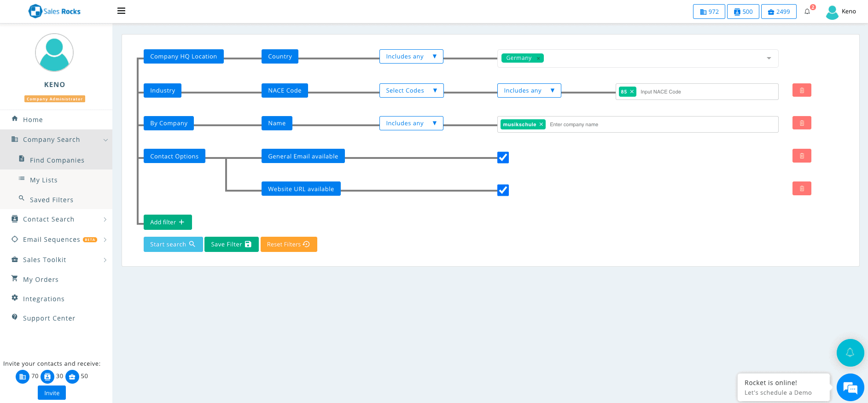Go to My Lists

click(44, 180)
